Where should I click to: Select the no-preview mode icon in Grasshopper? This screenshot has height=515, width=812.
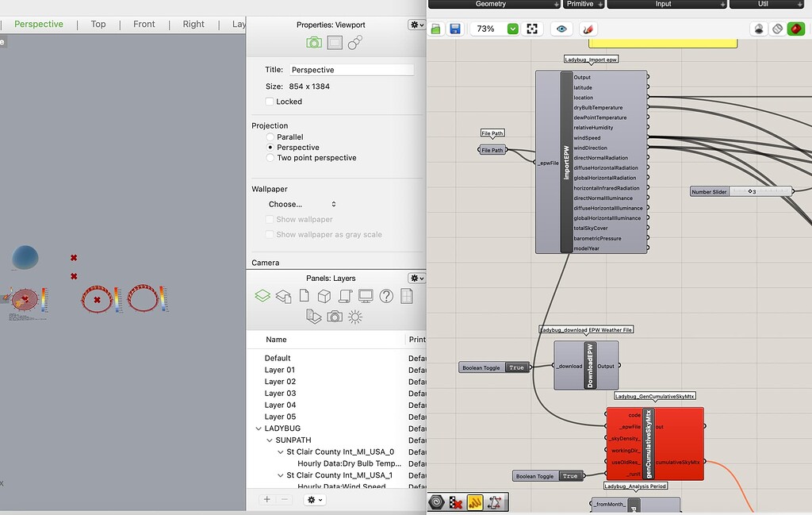click(759, 29)
